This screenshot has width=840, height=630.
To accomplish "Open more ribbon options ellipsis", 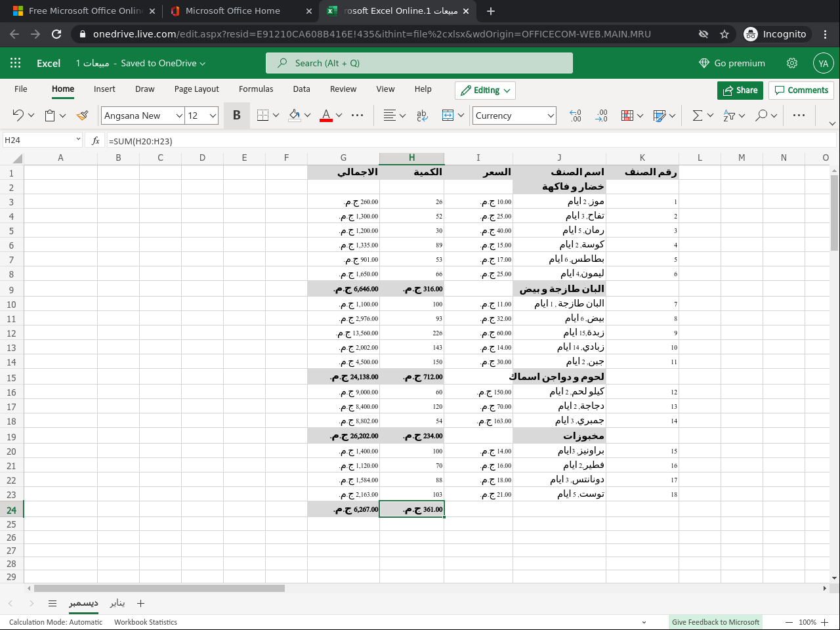I will tap(799, 115).
